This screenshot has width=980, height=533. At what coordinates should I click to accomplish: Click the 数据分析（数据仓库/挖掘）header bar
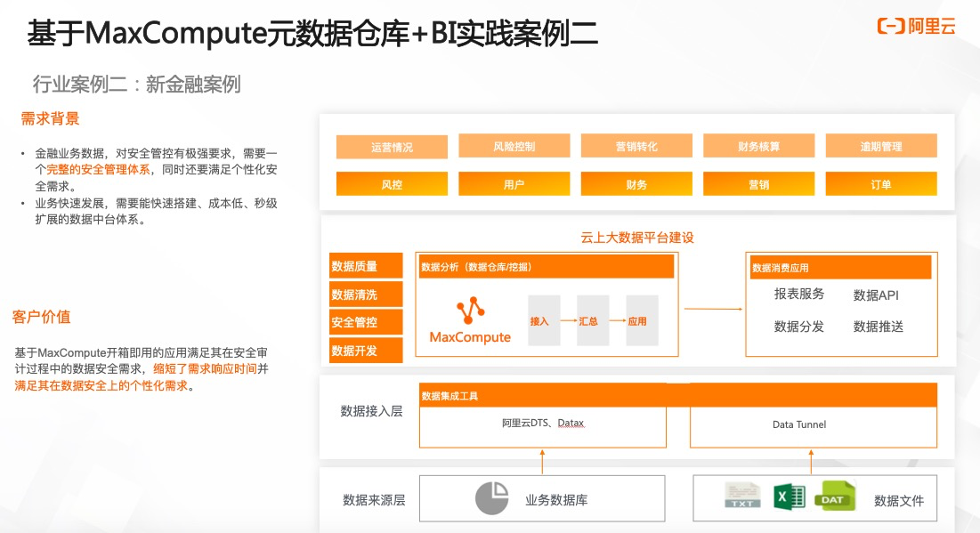(x=547, y=267)
